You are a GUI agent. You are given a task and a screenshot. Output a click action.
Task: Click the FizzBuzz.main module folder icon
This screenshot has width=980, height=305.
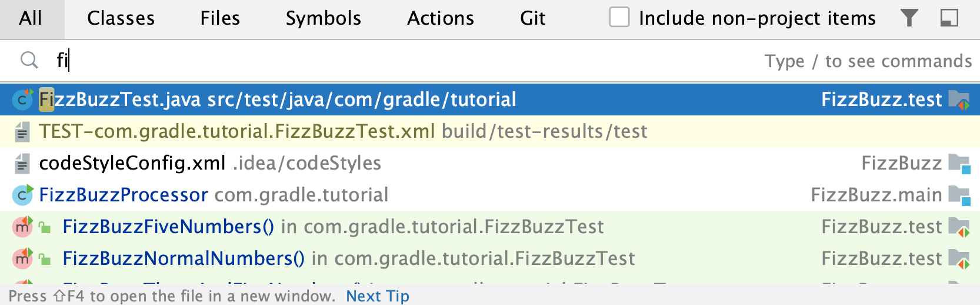point(959,195)
